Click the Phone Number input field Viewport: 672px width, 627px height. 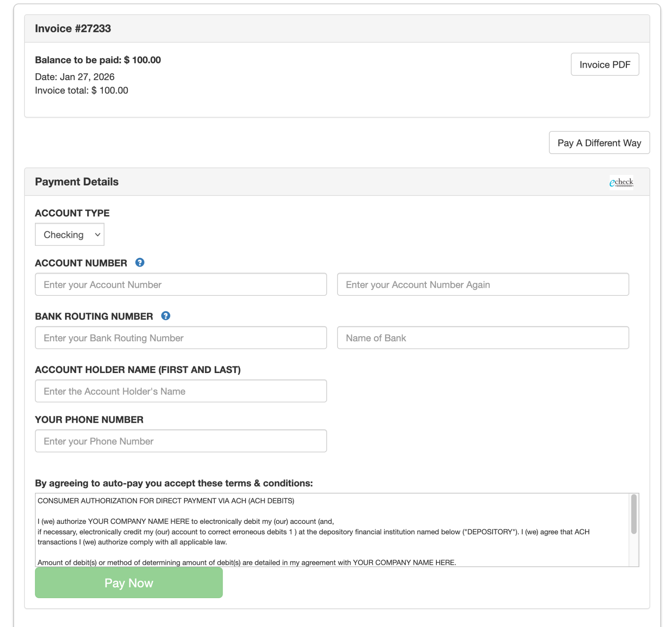tap(181, 441)
